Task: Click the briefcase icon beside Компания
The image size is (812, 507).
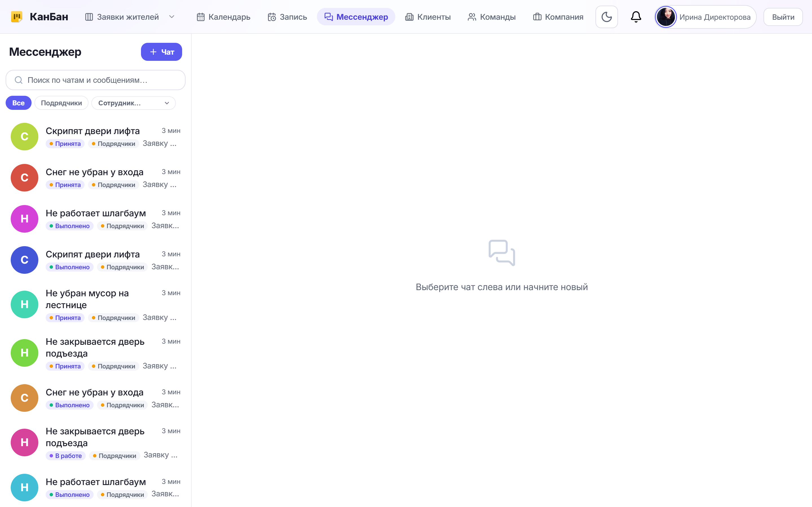Action: 537,17
